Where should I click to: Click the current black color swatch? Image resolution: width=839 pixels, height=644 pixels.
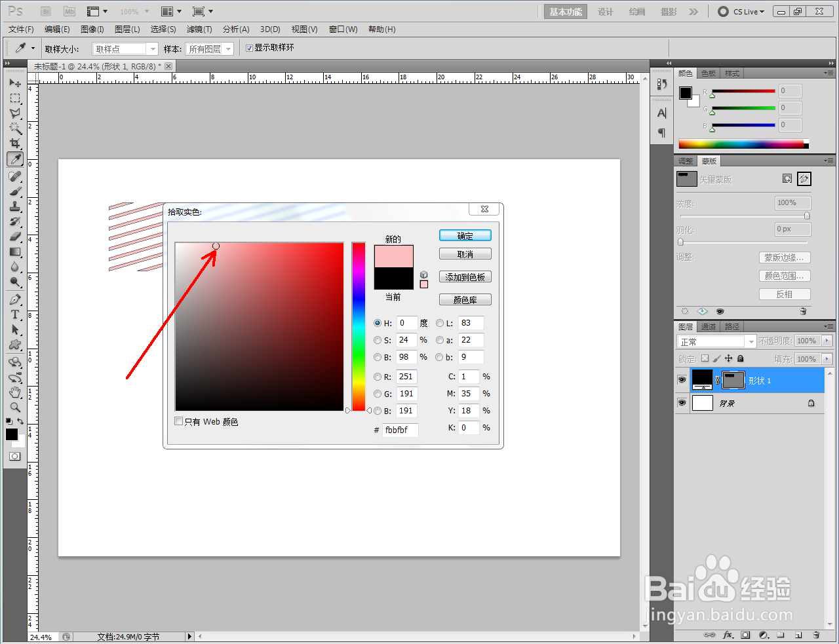coord(394,278)
